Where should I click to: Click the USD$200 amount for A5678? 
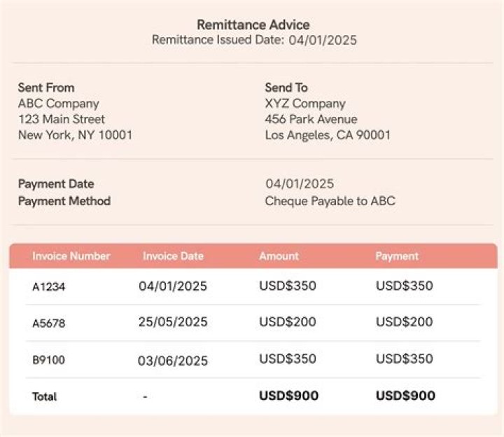pyautogui.click(x=287, y=322)
